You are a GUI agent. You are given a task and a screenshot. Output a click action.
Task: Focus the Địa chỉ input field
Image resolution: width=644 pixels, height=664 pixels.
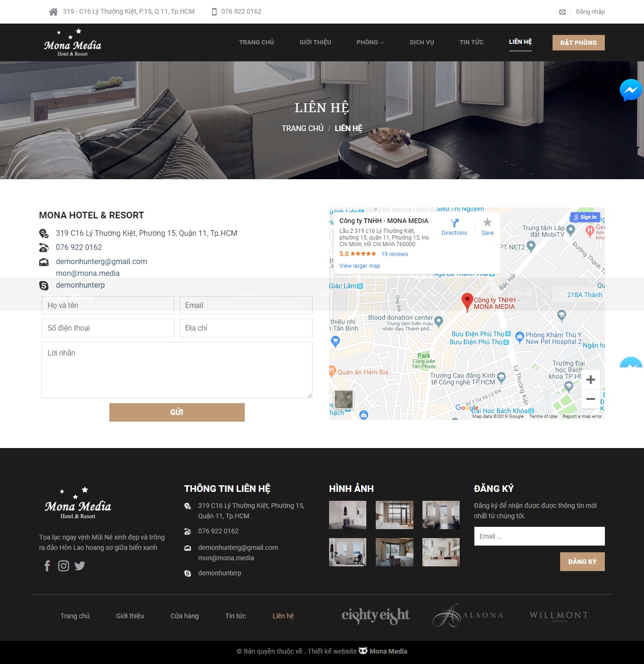click(246, 328)
